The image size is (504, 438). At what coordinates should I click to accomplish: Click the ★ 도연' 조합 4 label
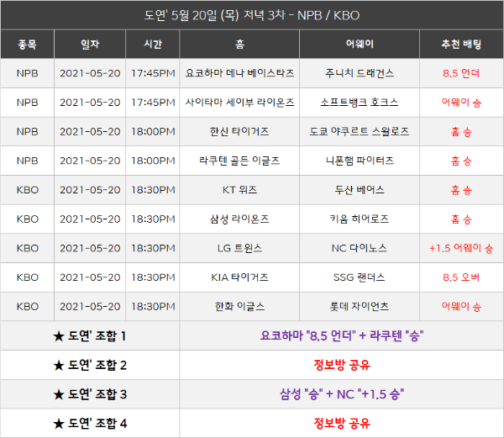click(x=90, y=424)
